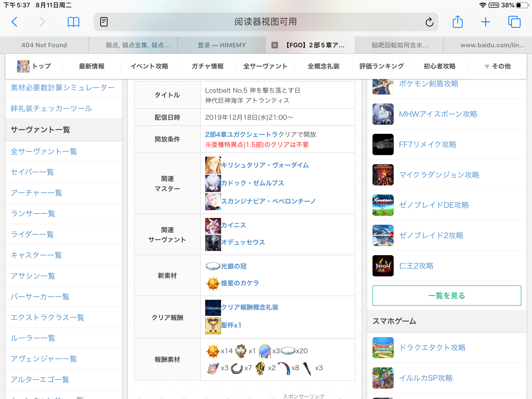Open Dragon Quest Tact thumbnail

pyautogui.click(x=383, y=348)
